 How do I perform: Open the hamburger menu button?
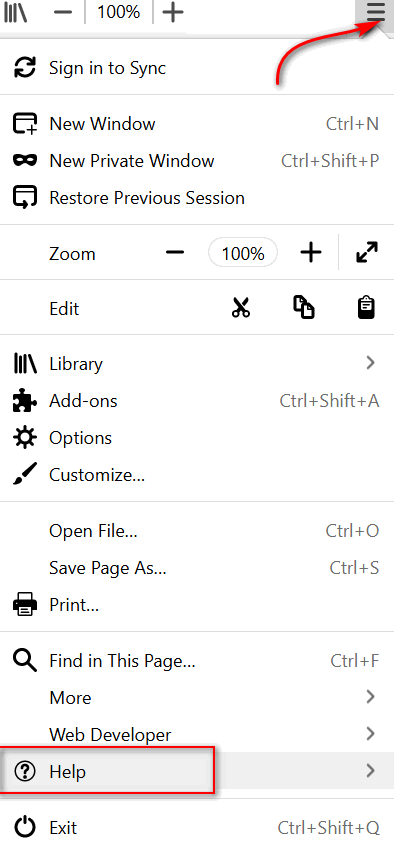[375, 12]
